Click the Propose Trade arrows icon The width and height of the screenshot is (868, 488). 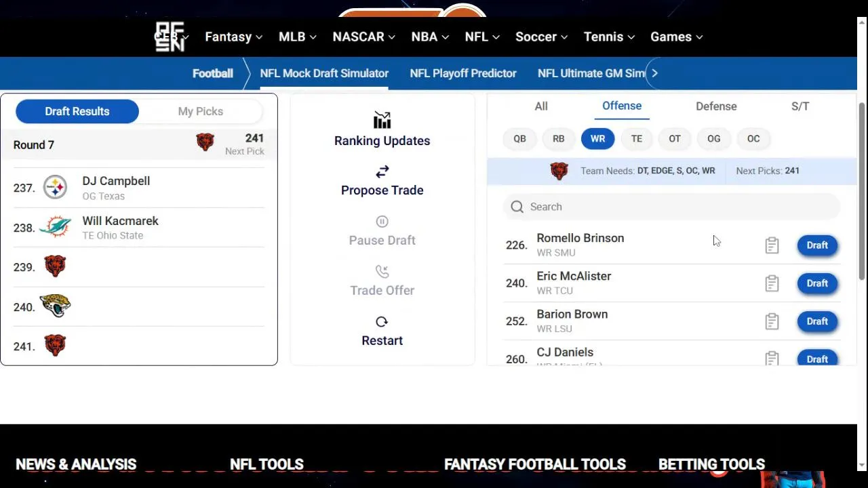point(382,171)
